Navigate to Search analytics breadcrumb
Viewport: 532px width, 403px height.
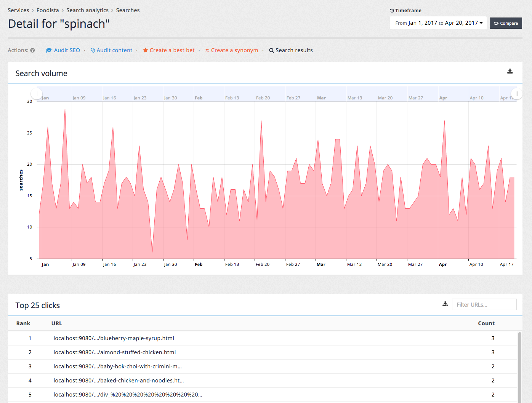[x=87, y=10]
